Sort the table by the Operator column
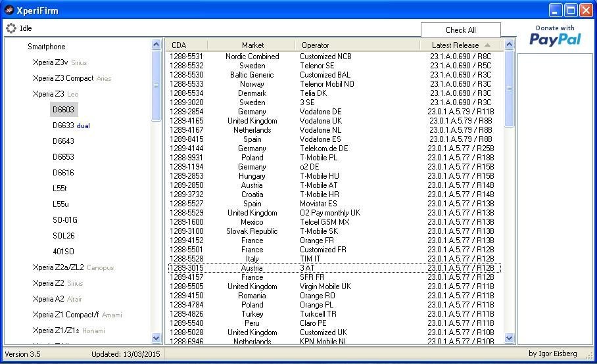The height and width of the screenshot is (364, 597). coord(358,45)
